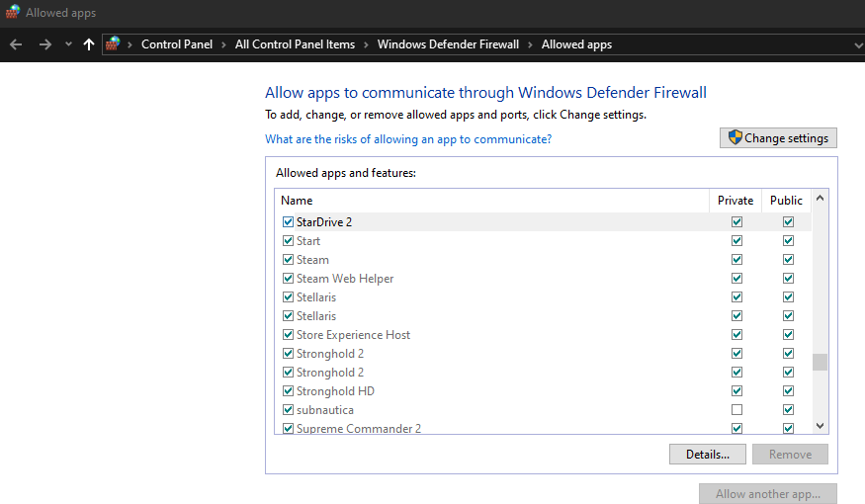Go up one level with Up arrow

point(89,44)
